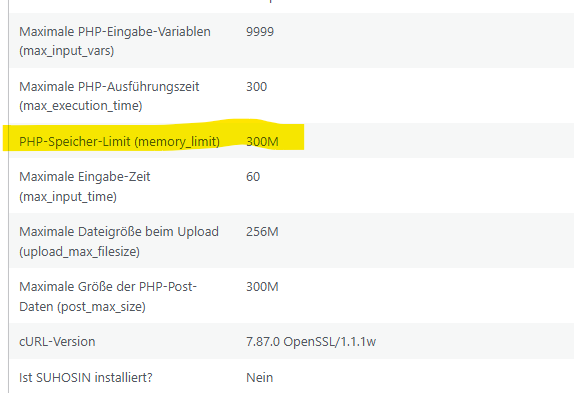
Task: Click the Maximale Größe der PHP-Post-Daten label
Action: coord(108,296)
